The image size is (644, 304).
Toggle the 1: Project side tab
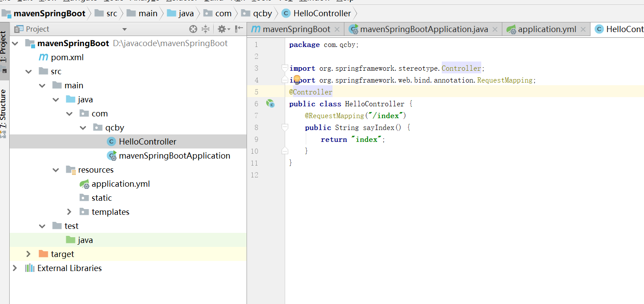click(4, 52)
